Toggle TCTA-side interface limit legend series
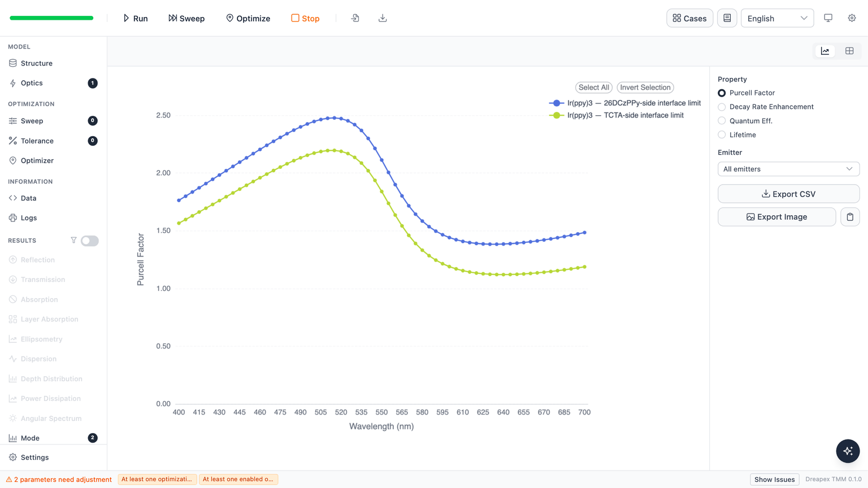868x488 pixels. coord(617,115)
